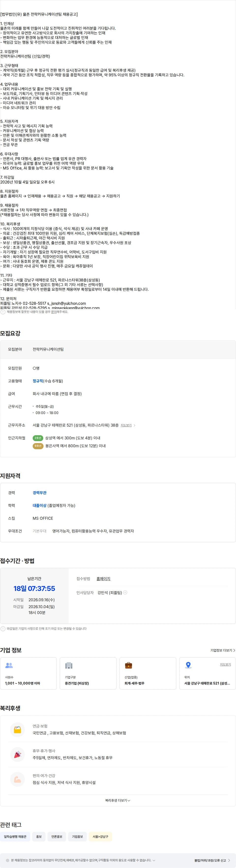Open 불법/허위/과장/오류 신고 link

[x=210, y=861]
